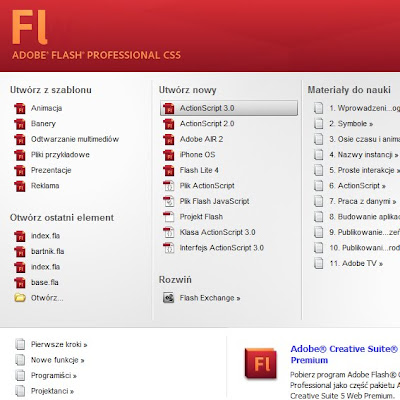The height and width of the screenshot is (400, 400).
Task: Choose ActionScript 2.0 under Utwórz nowy
Action: pos(207,124)
